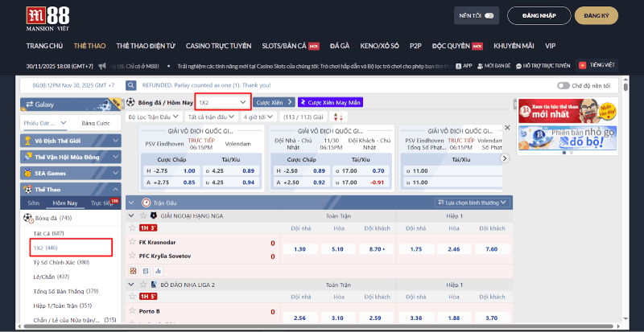644x332 pixels.
Task: Collapse the Giải Ngoại Hạng Nga league section
Action: click(131, 215)
